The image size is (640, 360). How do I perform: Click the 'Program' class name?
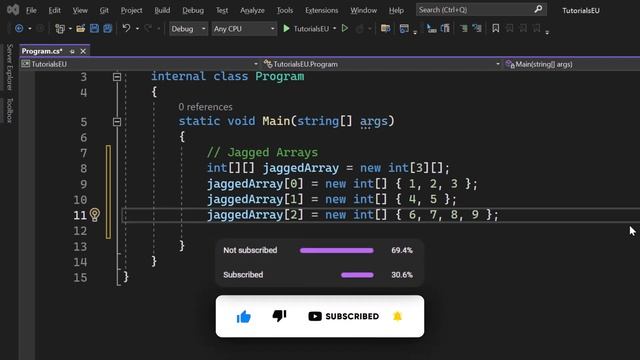coord(280,76)
